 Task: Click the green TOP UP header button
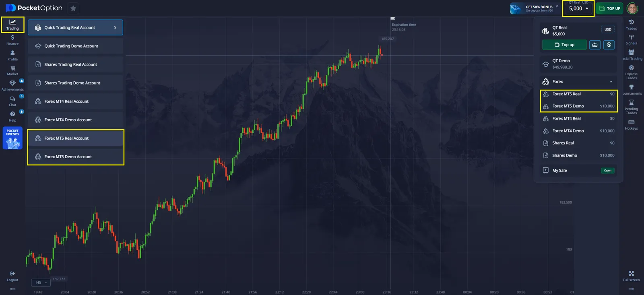(609, 8)
